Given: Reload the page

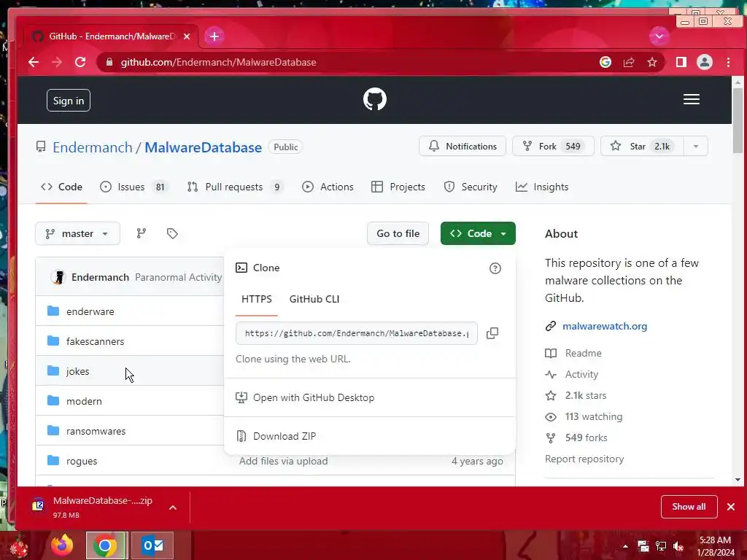Looking at the screenshot, I should click(x=80, y=62).
